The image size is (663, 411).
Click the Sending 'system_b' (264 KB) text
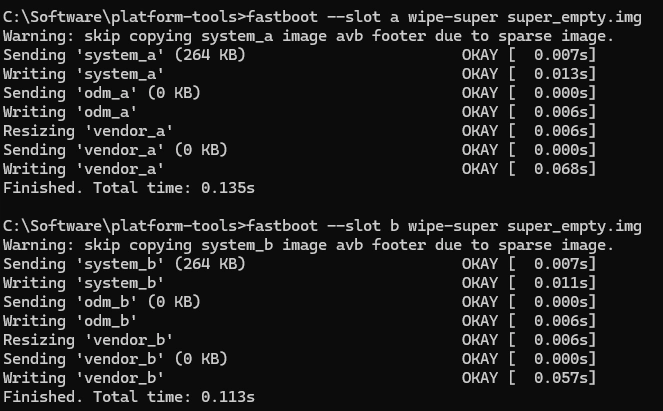[124, 264]
